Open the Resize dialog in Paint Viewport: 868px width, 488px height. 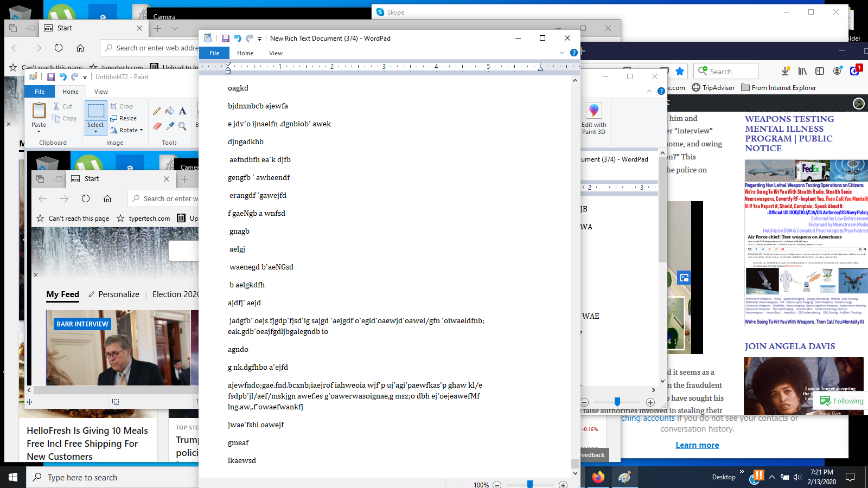click(x=123, y=118)
